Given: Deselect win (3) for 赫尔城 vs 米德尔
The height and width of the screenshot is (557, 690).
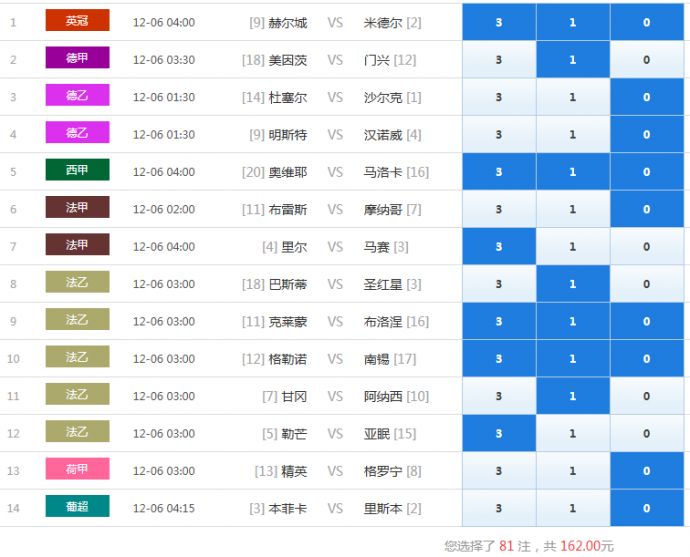Looking at the screenshot, I should point(498,22).
